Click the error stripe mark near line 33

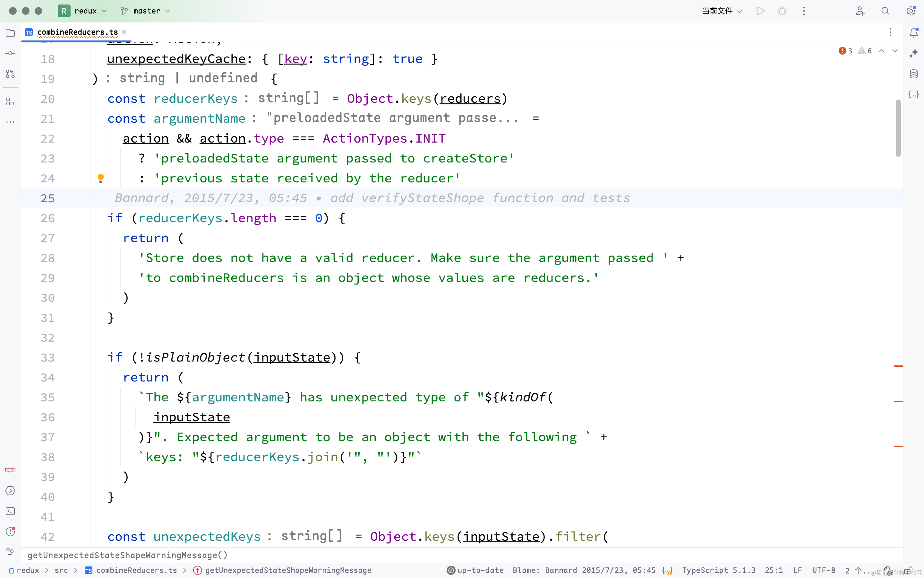click(x=898, y=366)
